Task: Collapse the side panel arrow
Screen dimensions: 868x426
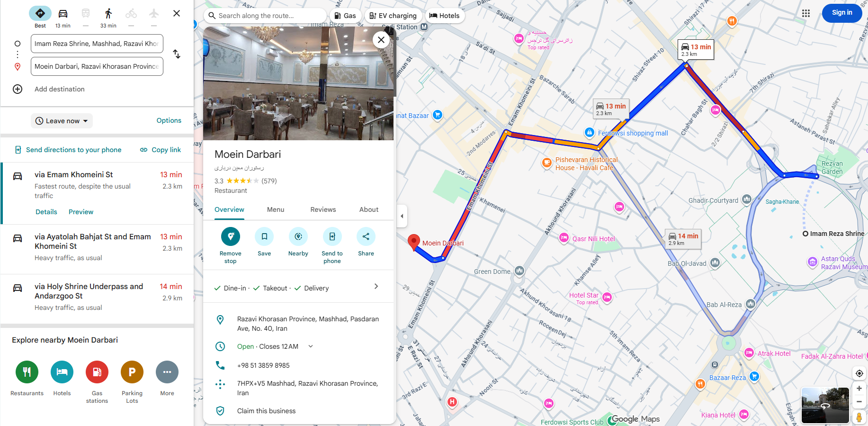Action: coord(402,216)
